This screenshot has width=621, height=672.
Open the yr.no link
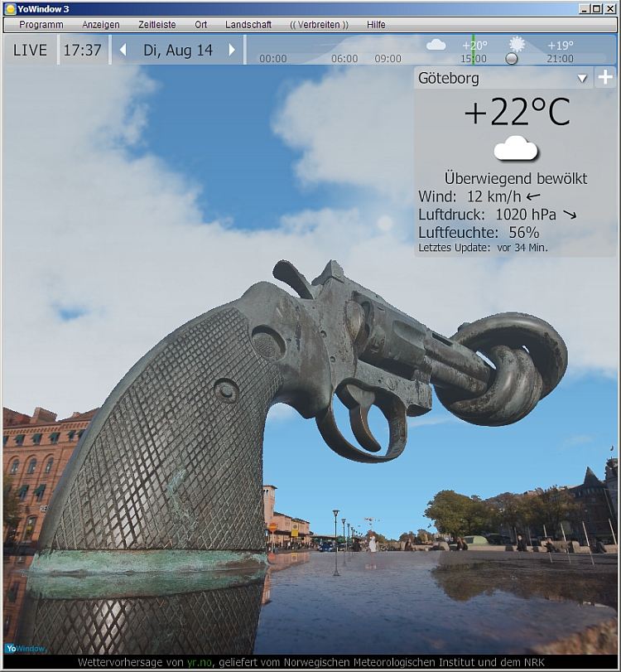(199, 663)
